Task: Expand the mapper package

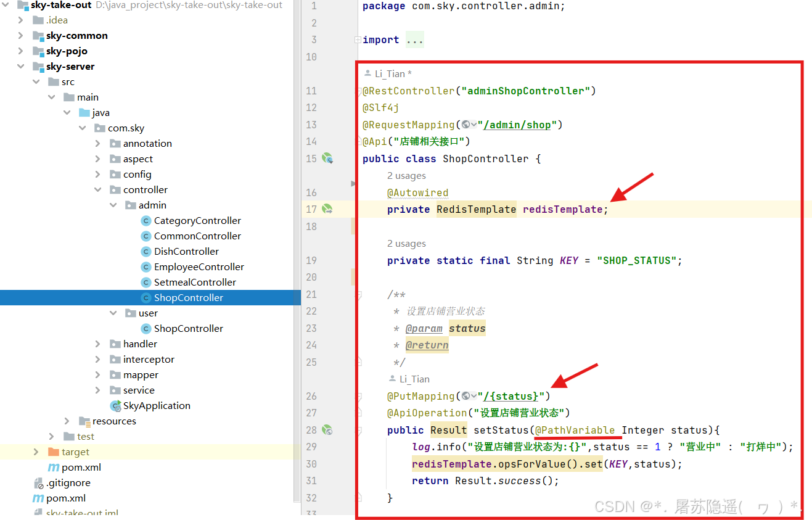Action: [98, 375]
